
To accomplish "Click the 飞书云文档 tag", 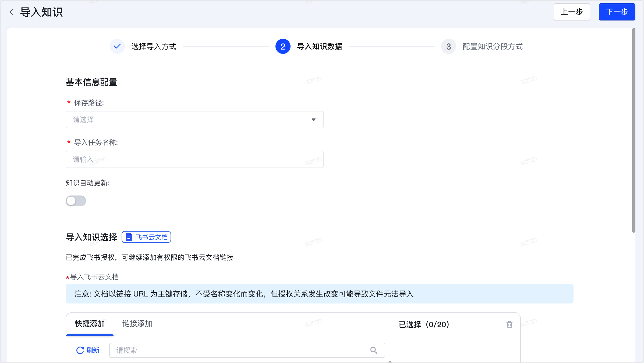I will pyautogui.click(x=146, y=237).
